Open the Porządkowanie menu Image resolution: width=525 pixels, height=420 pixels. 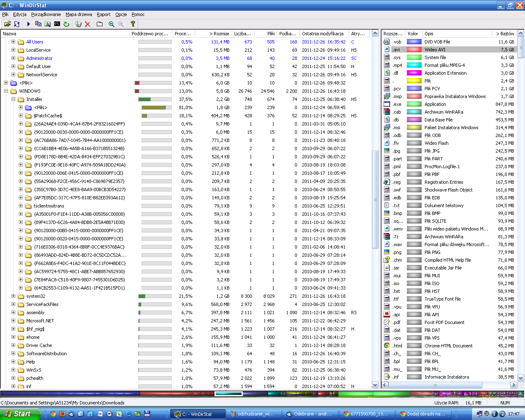click(46, 14)
